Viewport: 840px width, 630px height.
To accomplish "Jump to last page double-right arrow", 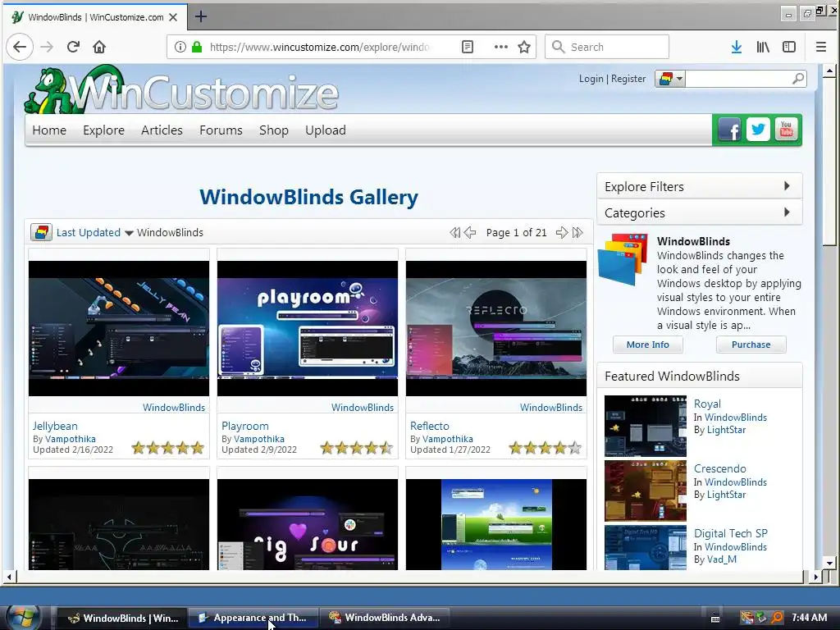I will [577, 232].
